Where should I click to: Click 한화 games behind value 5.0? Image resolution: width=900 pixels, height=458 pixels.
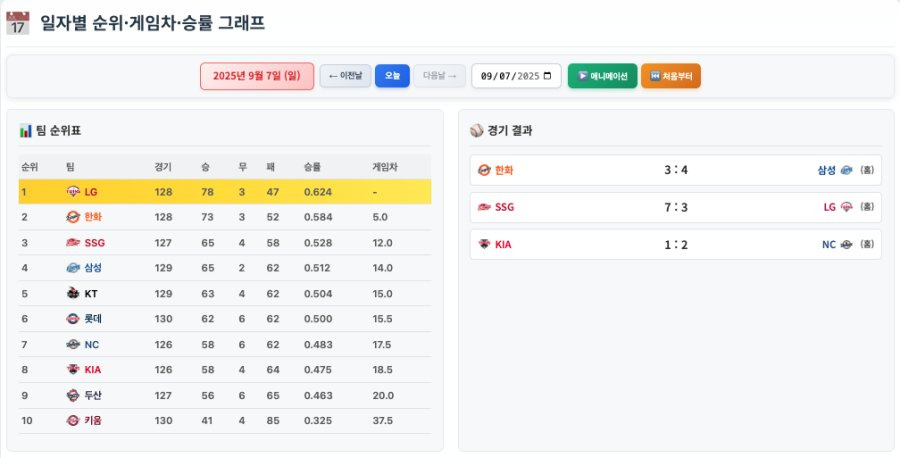point(380,217)
